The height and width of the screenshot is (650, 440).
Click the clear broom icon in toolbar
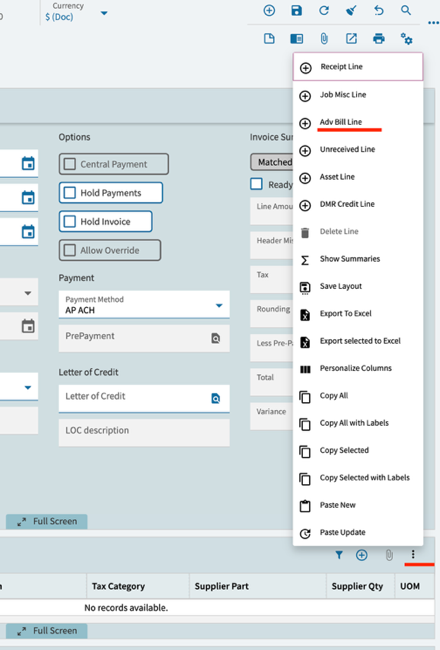pyautogui.click(x=351, y=10)
